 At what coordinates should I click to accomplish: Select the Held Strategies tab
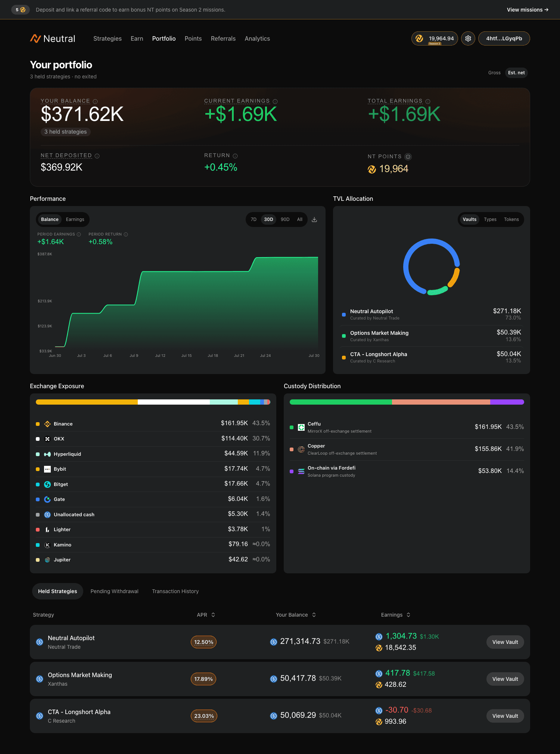(57, 591)
